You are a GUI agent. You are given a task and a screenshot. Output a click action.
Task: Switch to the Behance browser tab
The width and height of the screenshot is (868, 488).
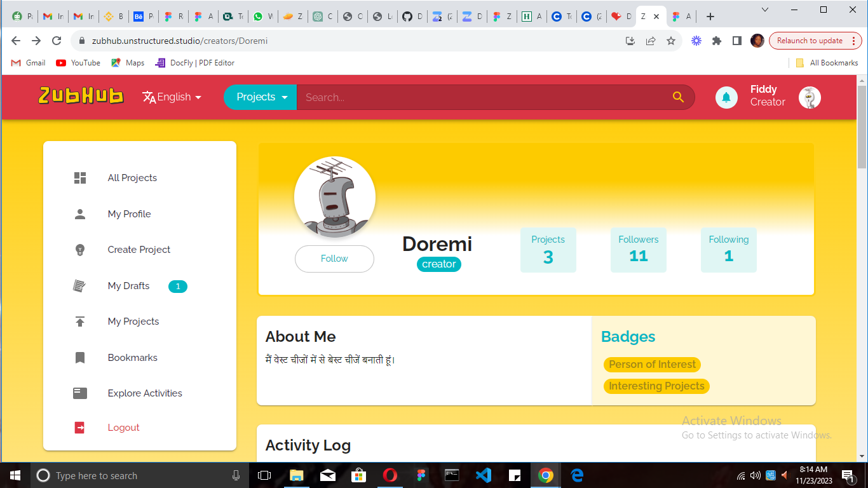[142, 17]
